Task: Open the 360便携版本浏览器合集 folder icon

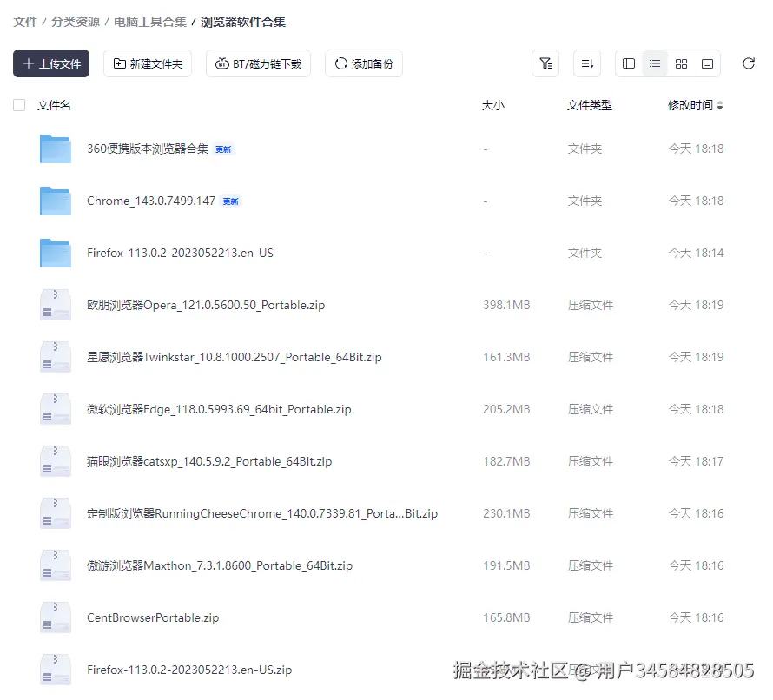Action: (56, 149)
